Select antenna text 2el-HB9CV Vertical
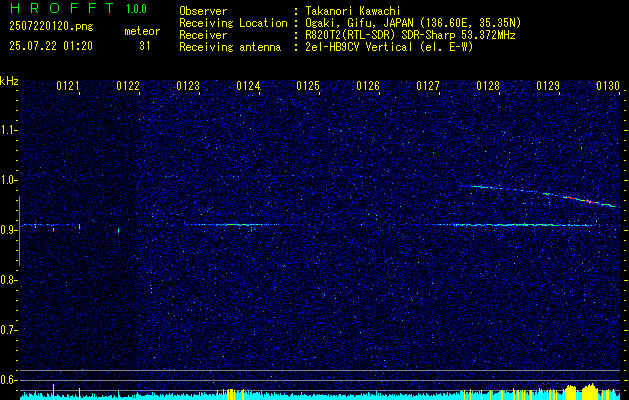 pos(359,47)
